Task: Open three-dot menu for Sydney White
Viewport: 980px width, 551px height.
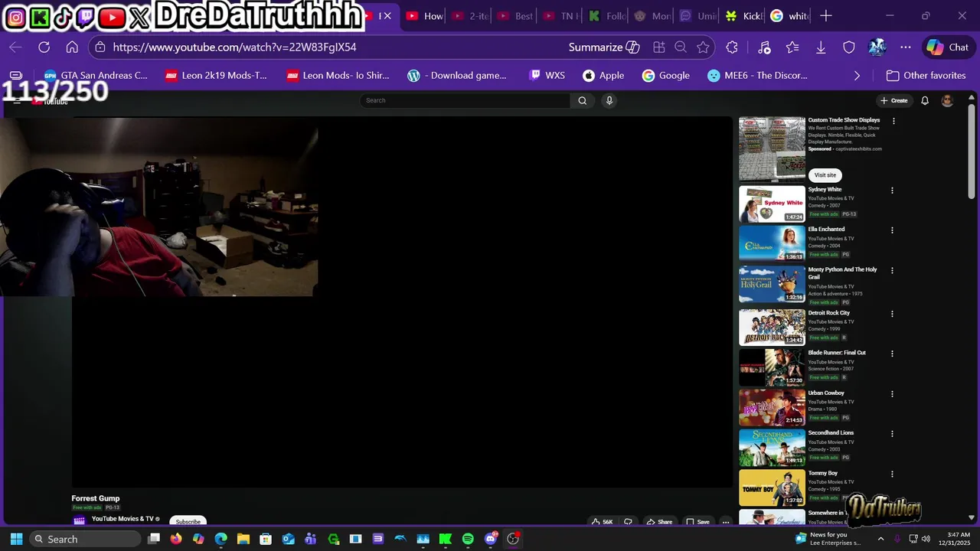Action: point(892,191)
